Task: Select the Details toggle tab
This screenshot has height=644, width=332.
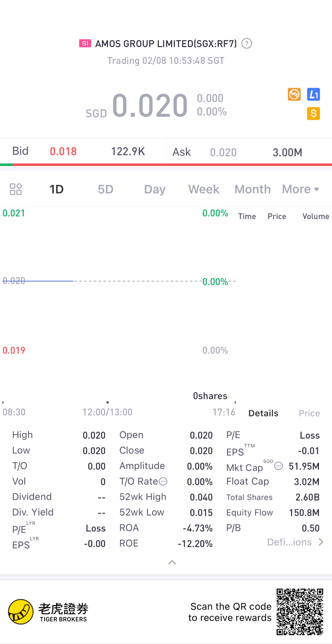Action: (263, 413)
